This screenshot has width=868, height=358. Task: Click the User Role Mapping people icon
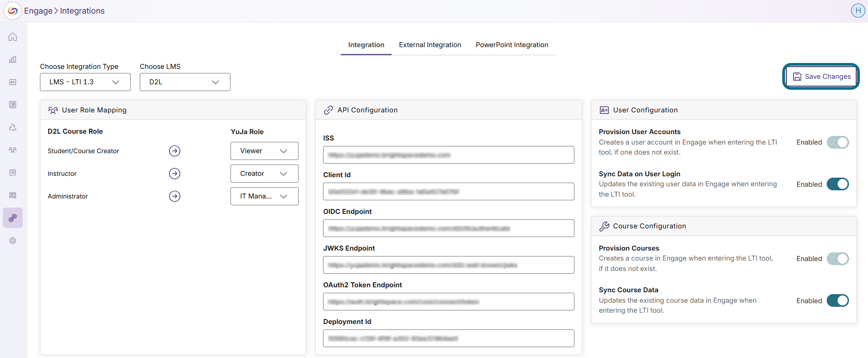53,110
